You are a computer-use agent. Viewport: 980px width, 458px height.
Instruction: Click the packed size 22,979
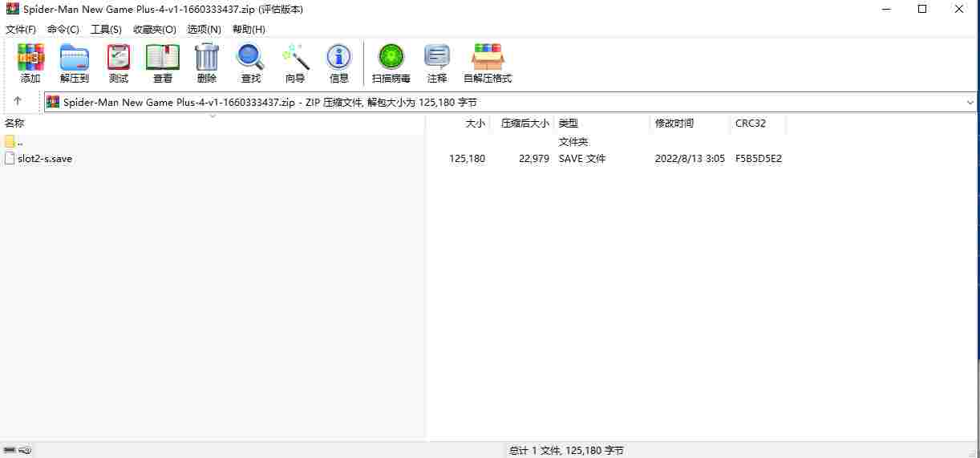tap(533, 159)
